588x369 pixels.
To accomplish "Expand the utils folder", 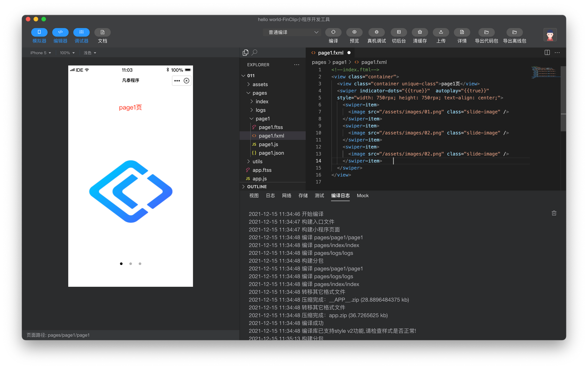I will (273, 161).
